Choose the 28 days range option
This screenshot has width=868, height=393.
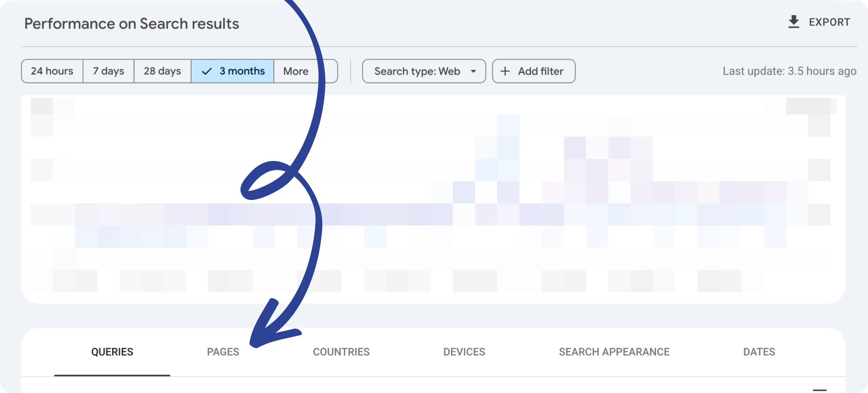click(162, 71)
